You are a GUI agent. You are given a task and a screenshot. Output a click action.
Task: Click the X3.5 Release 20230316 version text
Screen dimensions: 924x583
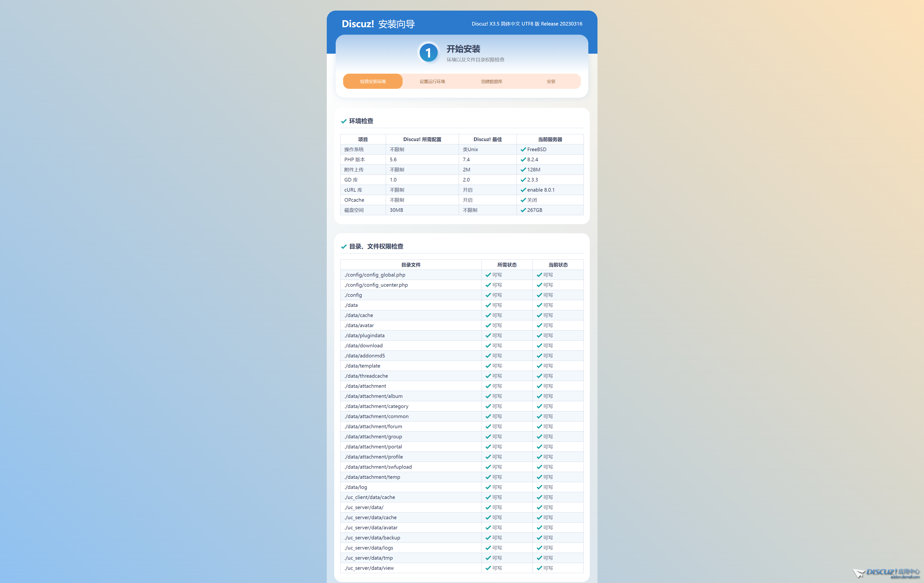(x=526, y=24)
